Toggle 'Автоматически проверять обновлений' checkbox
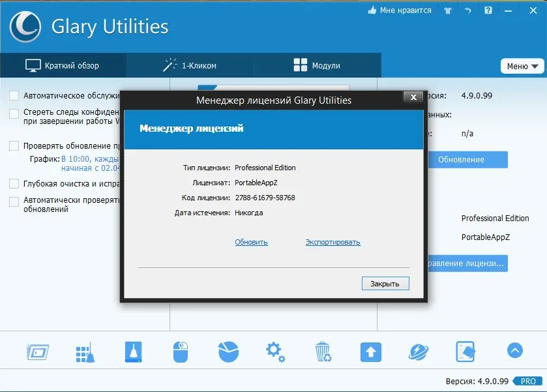547x392 pixels. (x=14, y=202)
